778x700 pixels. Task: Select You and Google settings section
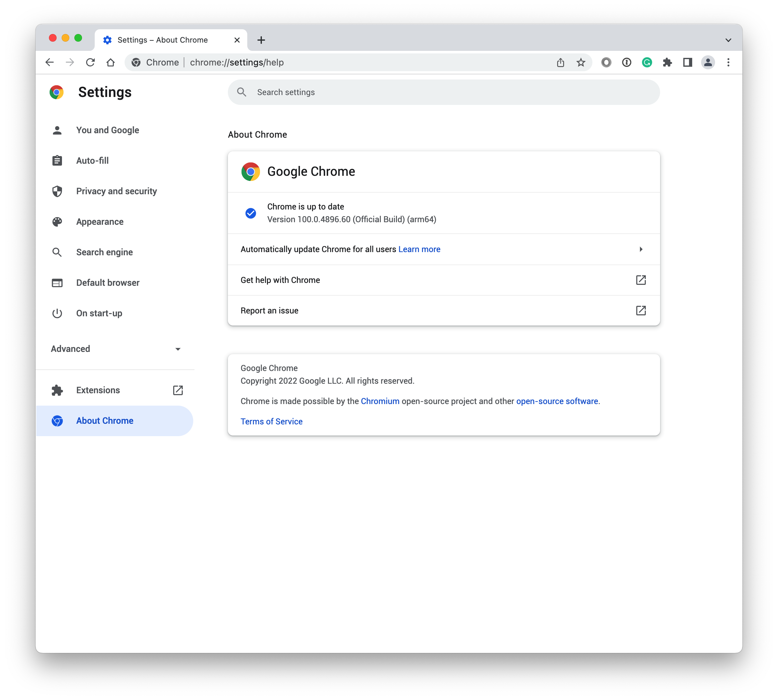point(107,130)
